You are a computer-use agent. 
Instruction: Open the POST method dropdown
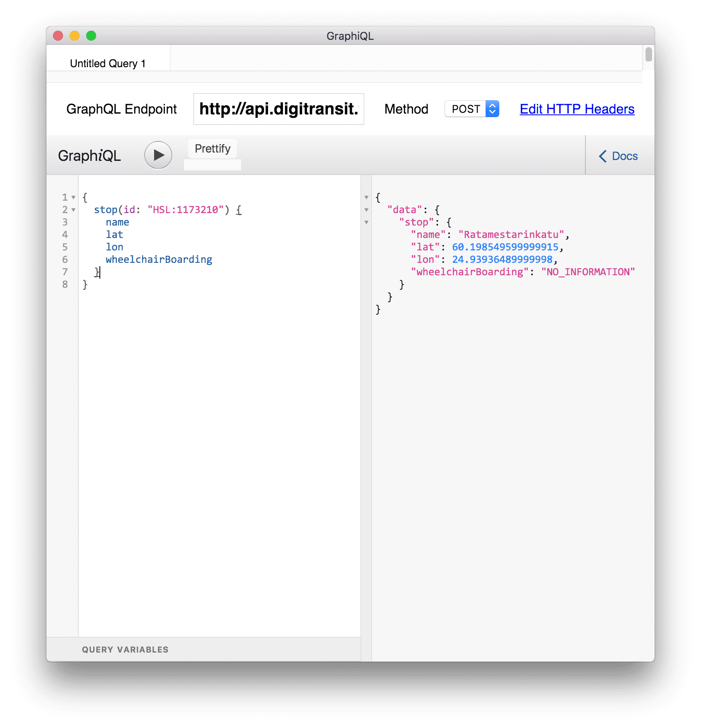tap(472, 109)
